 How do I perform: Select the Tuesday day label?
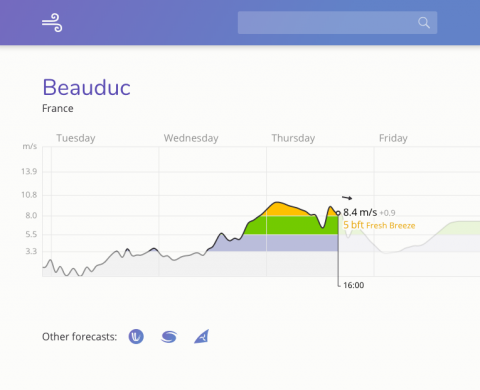click(76, 138)
